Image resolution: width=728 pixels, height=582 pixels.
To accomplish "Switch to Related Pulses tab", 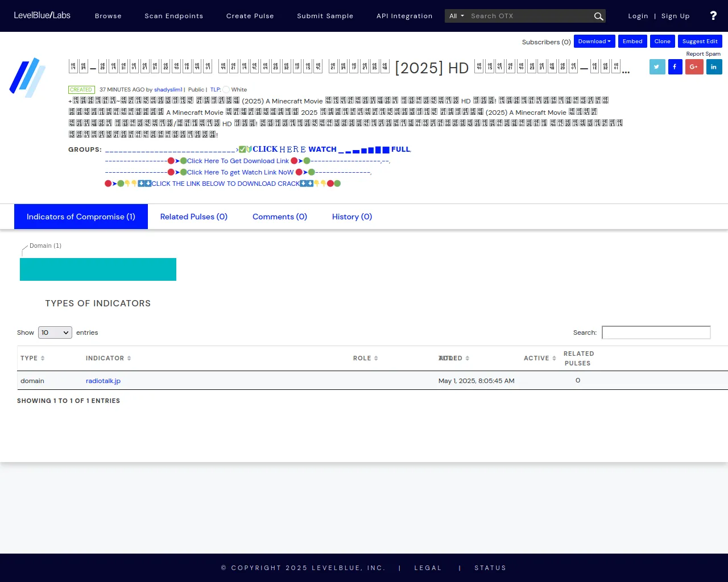I will coord(194,217).
